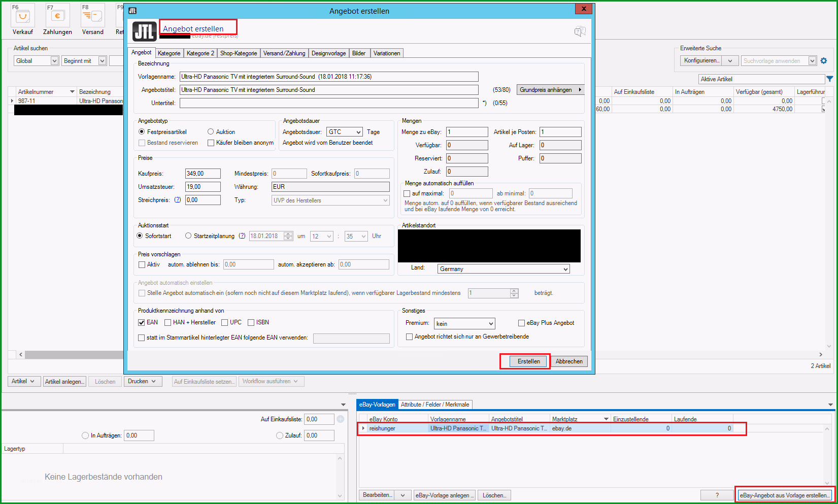Image resolution: width=838 pixels, height=504 pixels.
Task: Enable the eBay Plus Angebot checkbox
Action: [521, 323]
